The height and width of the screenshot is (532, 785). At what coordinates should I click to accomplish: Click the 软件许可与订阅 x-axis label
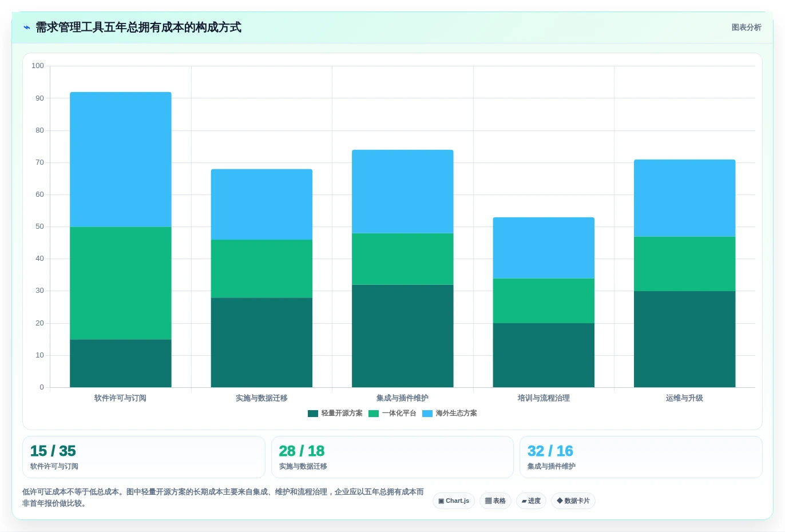coord(121,398)
